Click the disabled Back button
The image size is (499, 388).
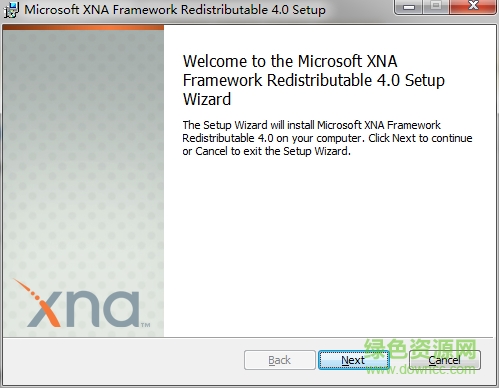click(x=280, y=360)
